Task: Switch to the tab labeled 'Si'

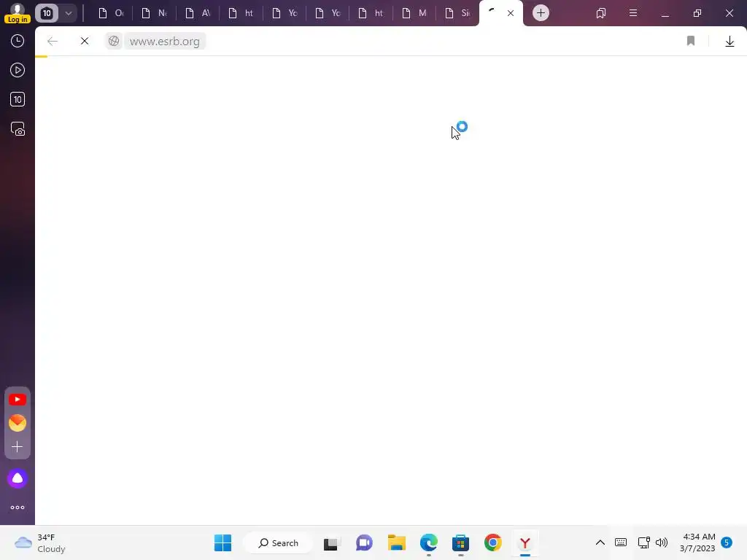Action: click(458, 13)
